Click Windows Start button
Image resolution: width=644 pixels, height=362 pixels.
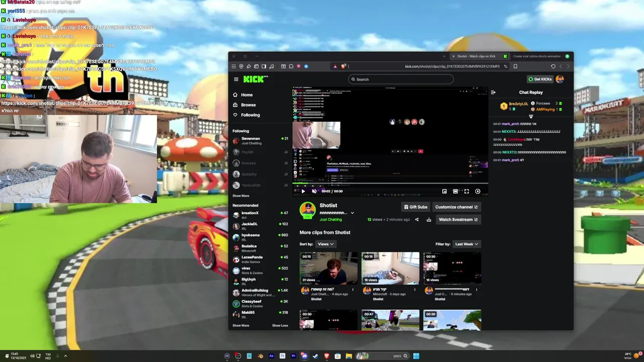pyautogui.click(x=416, y=356)
